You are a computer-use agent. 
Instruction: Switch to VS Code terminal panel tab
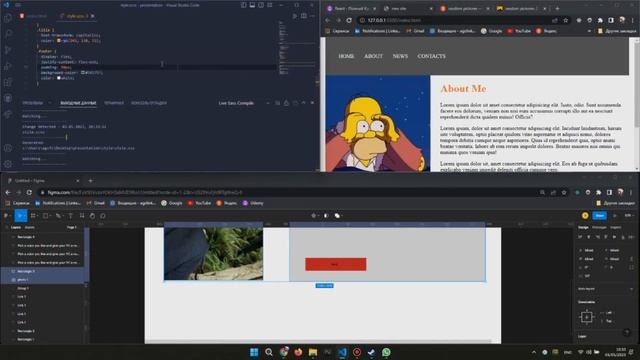tap(113, 103)
